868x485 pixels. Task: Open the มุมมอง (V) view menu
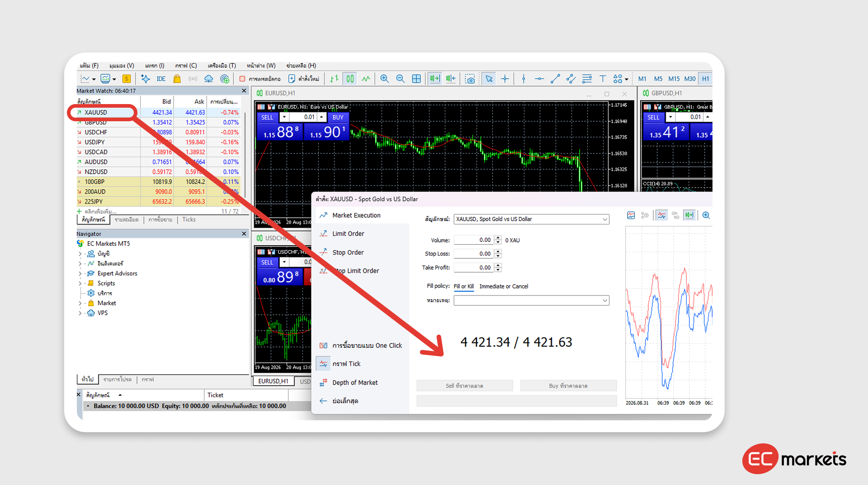[x=122, y=66]
